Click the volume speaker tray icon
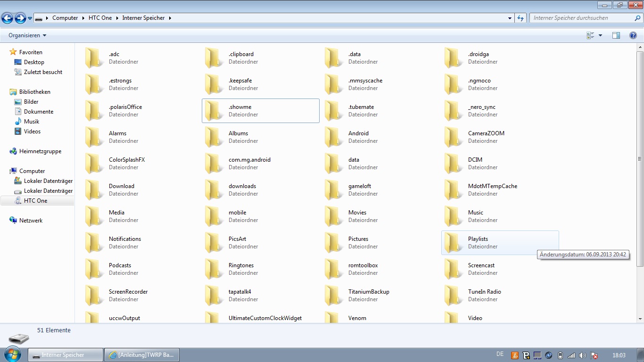Image resolution: width=644 pixels, height=362 pixels. click(x=583, y=355)
